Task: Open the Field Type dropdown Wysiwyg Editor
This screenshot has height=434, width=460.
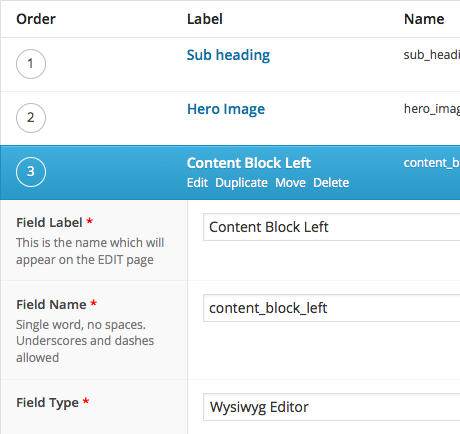Action: tap(332, 407)
